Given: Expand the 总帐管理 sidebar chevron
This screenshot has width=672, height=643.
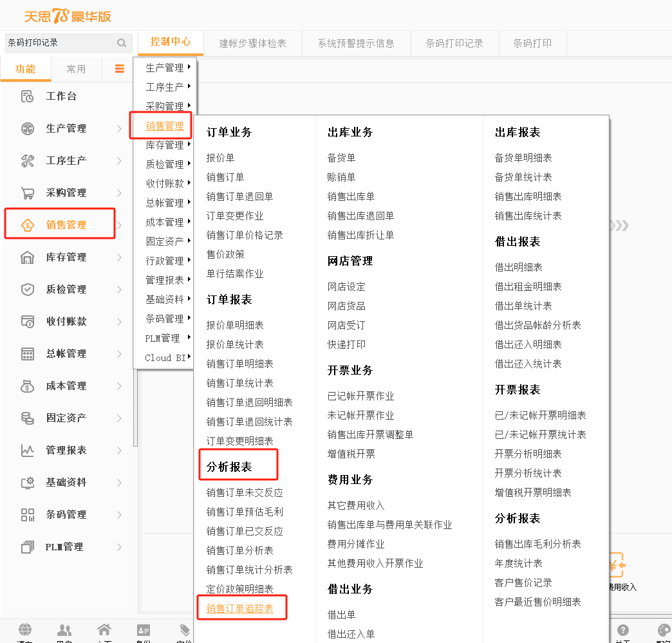Looking at the screenshot, I should (x=120, y=354).
